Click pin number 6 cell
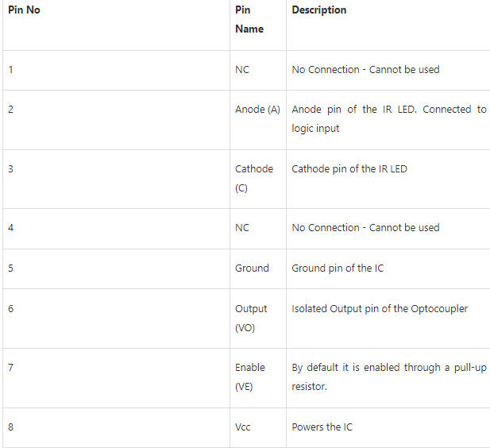Image resolution: width=490 pixels, height=448 pixels. (11, 309)
